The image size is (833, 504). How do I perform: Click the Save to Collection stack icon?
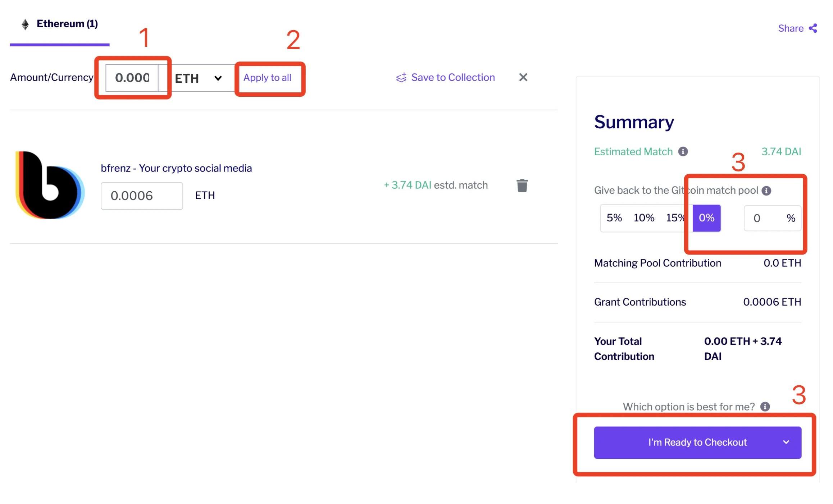pos(401,77)
